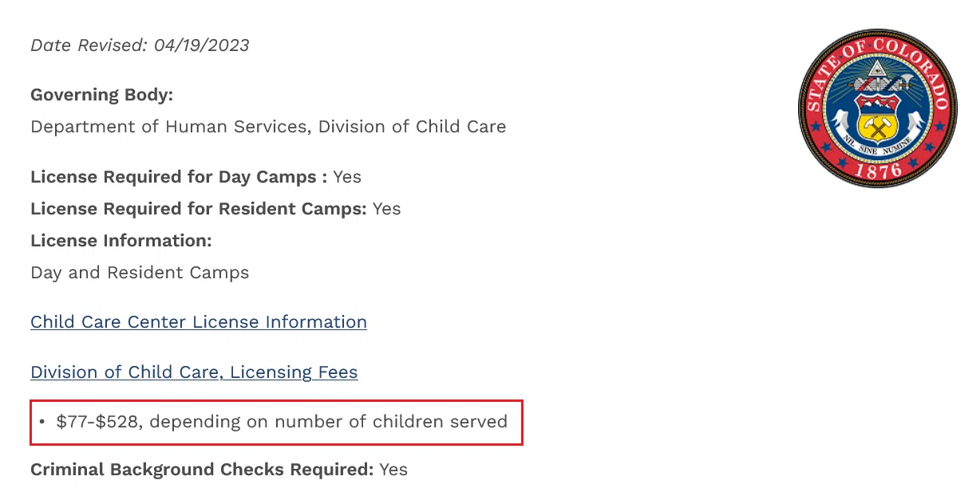Click the Yes value for Background Checks
980x492 pixels.
coord(393,470)
